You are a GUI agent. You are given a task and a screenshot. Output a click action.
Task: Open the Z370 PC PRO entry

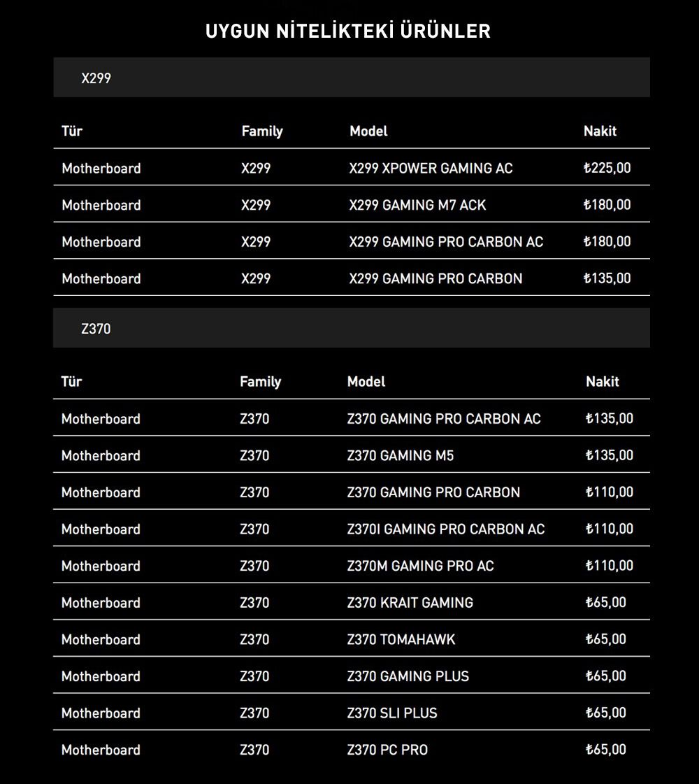click(x=387, y=750)
